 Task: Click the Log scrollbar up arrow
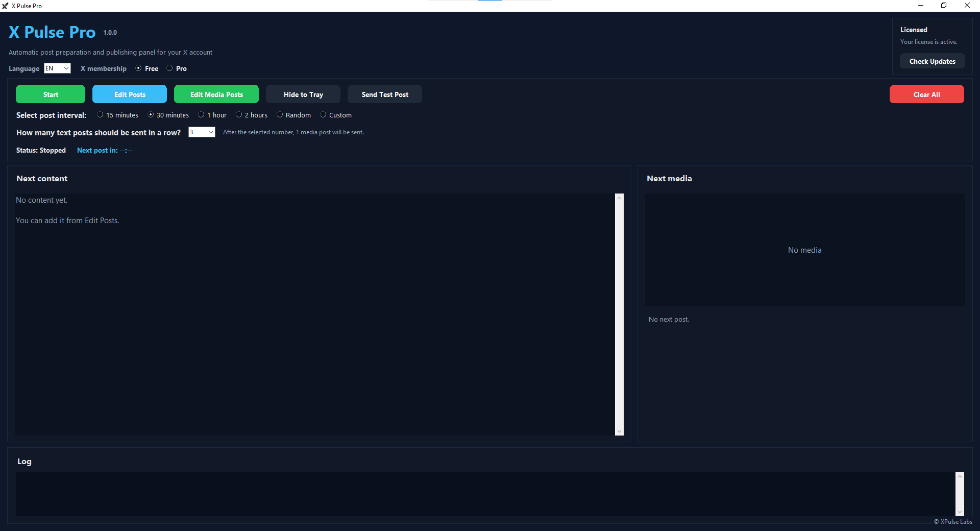coord(960,476)
